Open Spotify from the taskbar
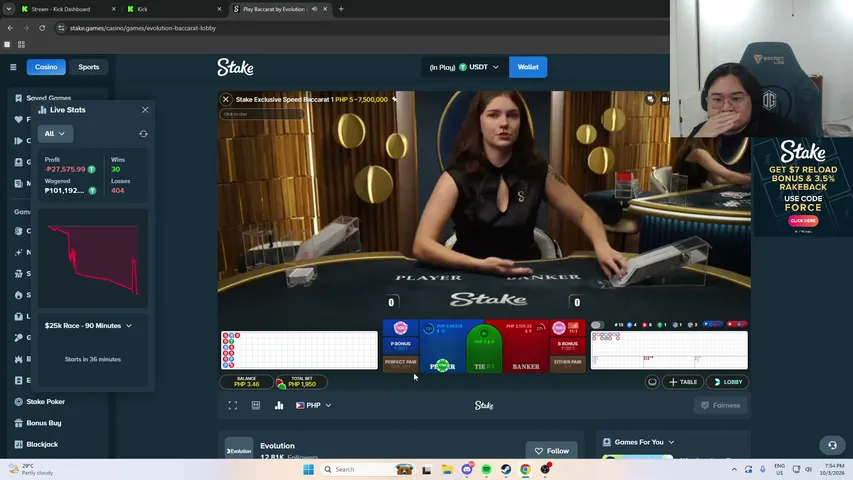 click(x=486, y=469)
